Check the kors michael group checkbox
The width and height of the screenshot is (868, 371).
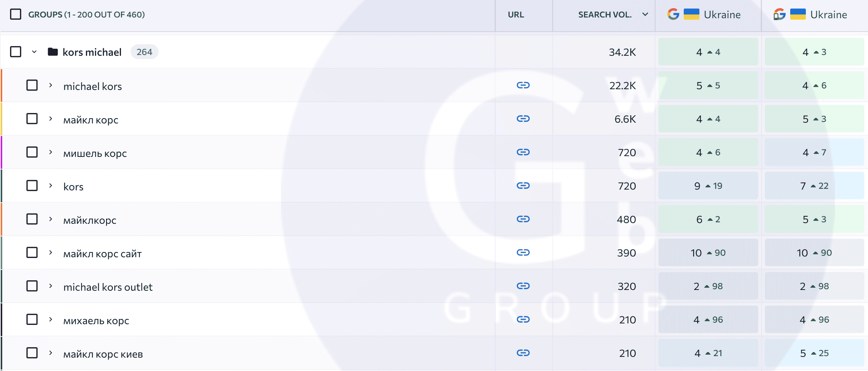click(x=16, y=52)
